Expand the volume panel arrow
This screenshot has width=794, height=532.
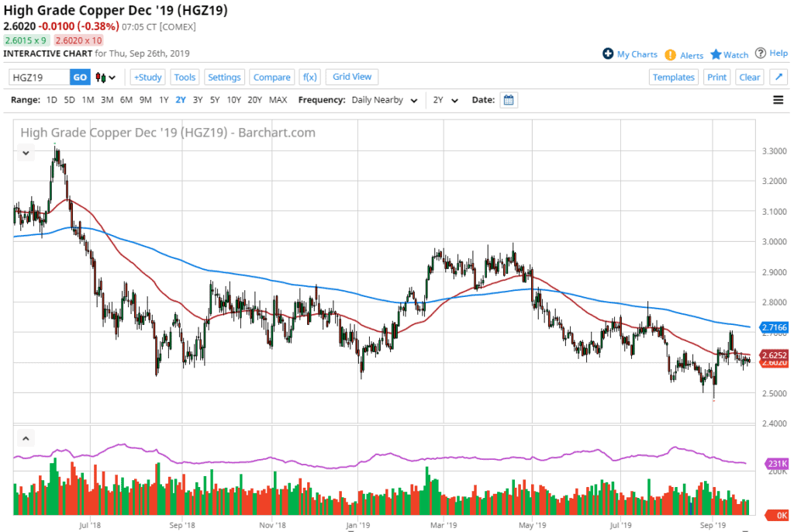(26, 438)
